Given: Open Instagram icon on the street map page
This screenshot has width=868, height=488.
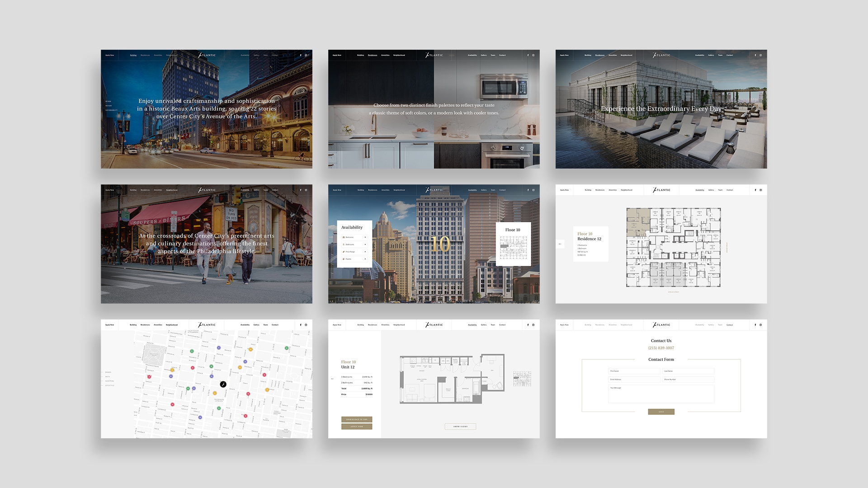Looking at the screenshot, I should point(306,325).
